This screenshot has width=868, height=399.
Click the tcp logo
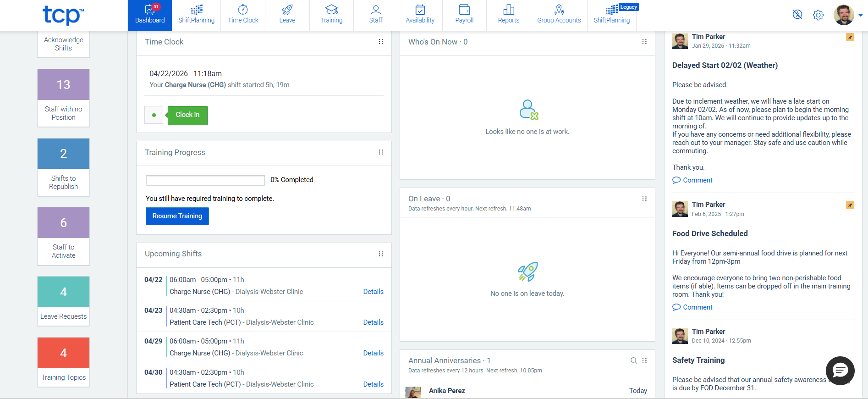click(x=63, y=15)
